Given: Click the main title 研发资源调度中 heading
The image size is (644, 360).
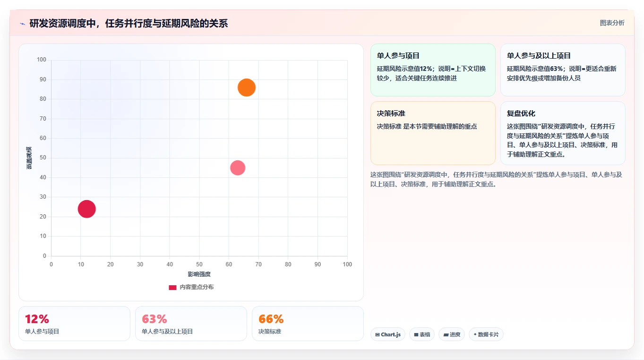Looking at the screenshot, I should pos(129,24).
